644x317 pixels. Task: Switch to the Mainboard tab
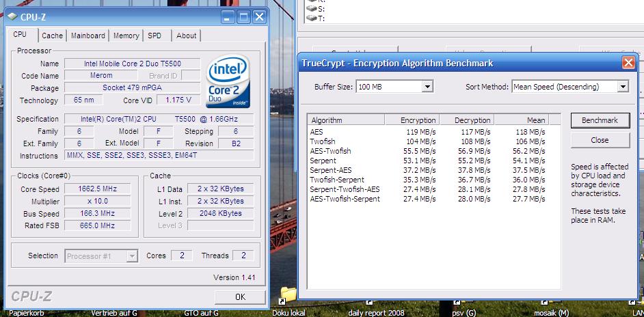coord(88,36)
